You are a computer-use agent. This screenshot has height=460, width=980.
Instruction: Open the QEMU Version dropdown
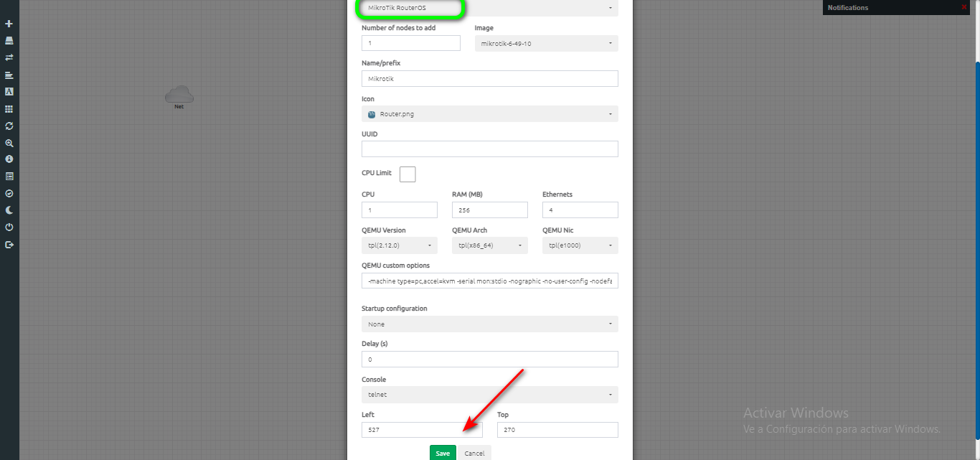(400, 245)
